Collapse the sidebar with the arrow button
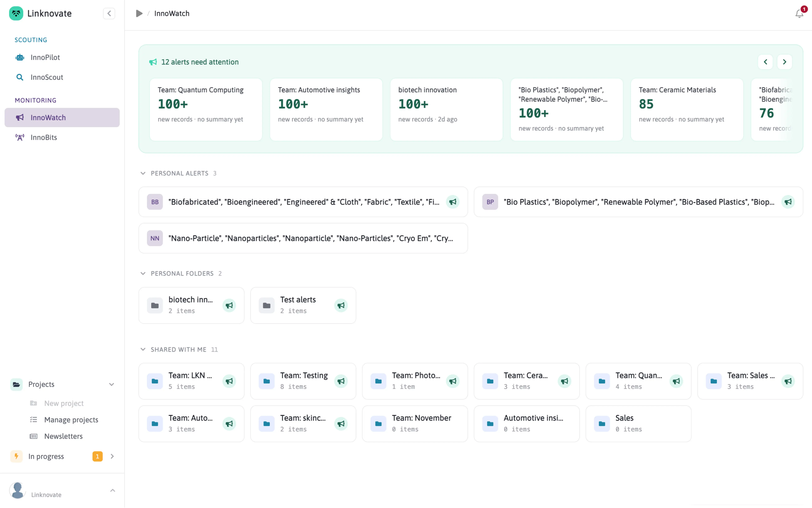This screenshot has height=508, width=812. [x=109, y=13]
